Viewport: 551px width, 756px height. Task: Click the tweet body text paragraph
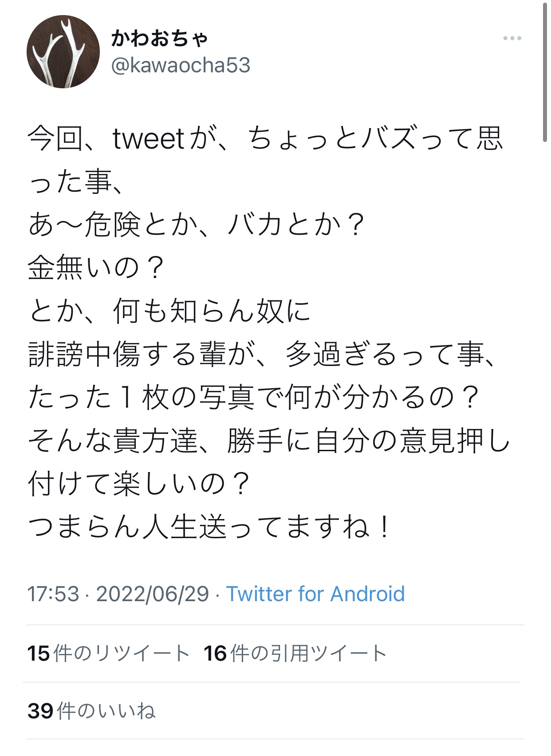[269, 333]
